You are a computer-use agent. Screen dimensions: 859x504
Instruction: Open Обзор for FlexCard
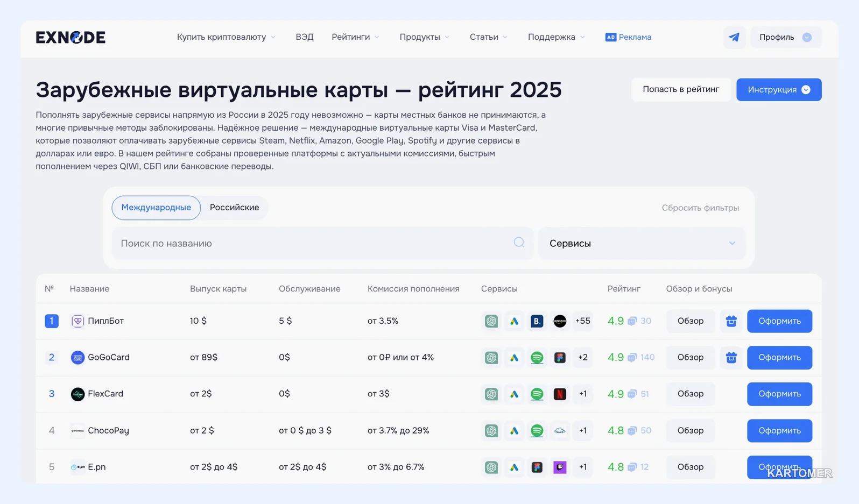[x=691, y=394]
